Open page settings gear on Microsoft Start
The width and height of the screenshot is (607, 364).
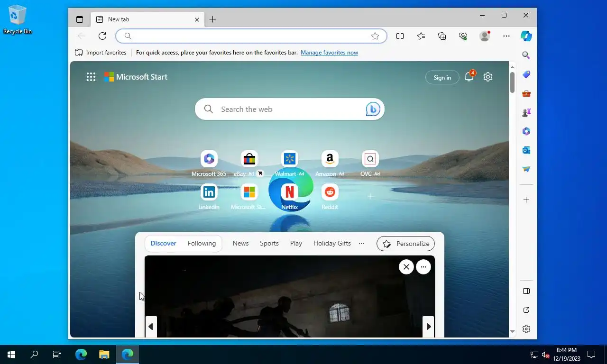click(x=488, y=77)
